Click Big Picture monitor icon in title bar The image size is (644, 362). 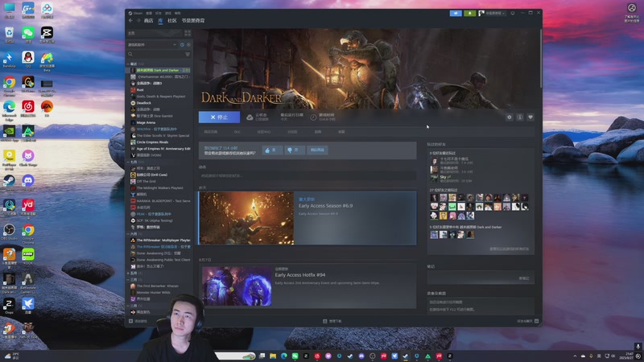513,13
